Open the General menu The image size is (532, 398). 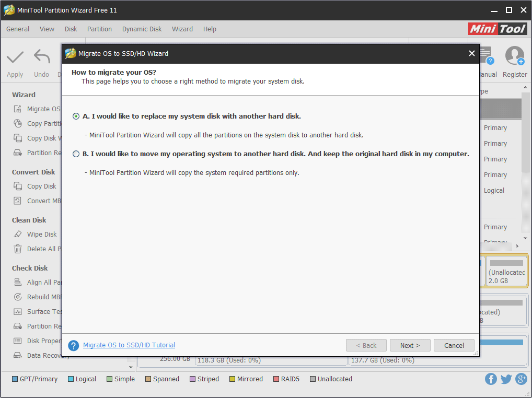pyautogui.click(x=18, y=29)
